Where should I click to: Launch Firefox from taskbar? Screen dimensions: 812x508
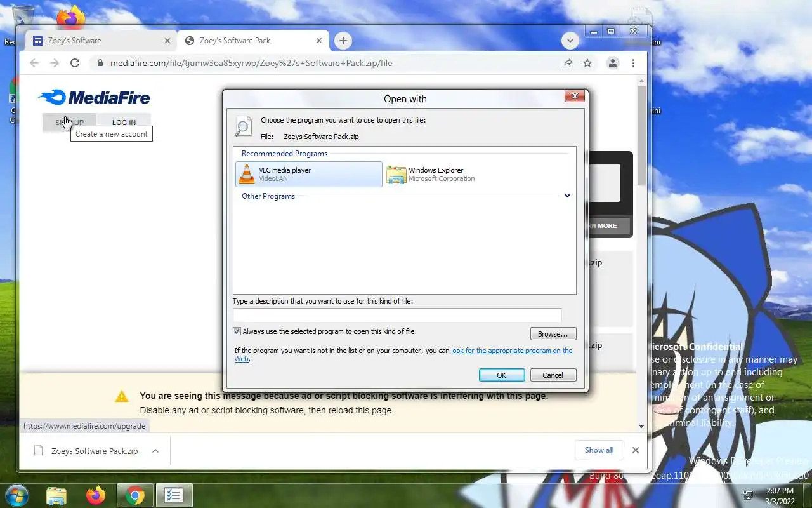(x=96, y=495)
